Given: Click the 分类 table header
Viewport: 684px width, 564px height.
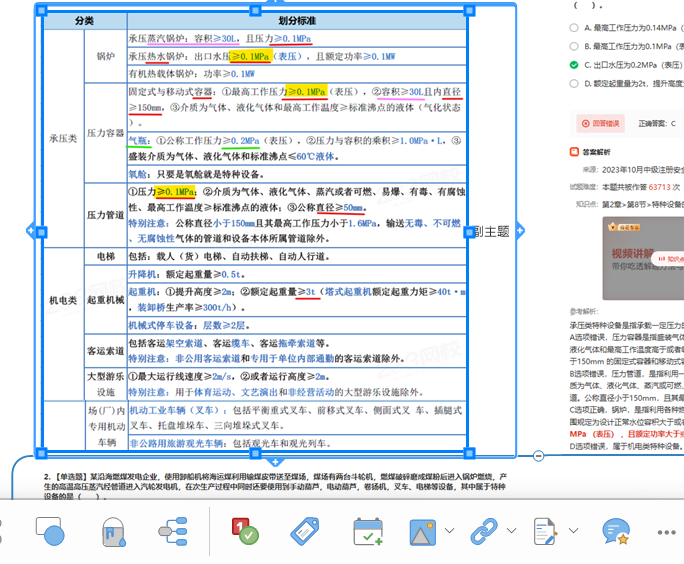Looking at the screenshot, I should (84, 21).
